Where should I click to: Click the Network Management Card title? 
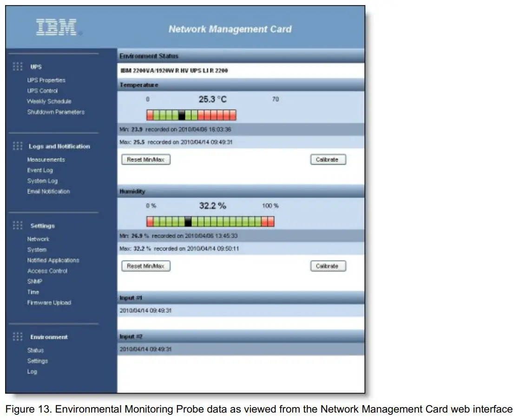coord(230,29)
